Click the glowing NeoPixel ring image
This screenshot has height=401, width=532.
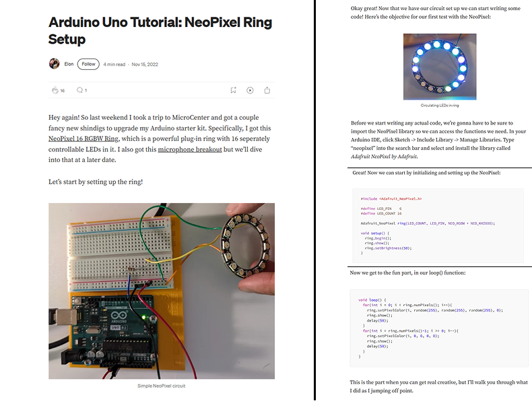coord(440,67)
